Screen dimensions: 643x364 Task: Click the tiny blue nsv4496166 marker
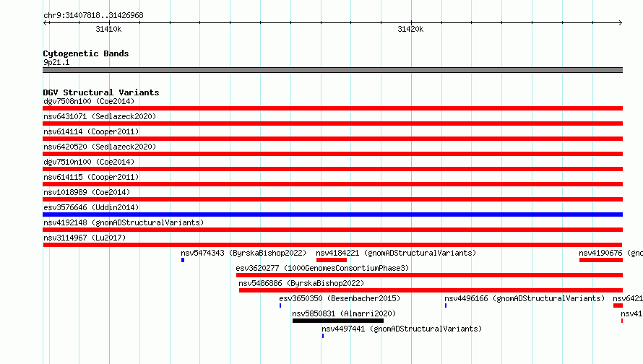click(446, 305)
